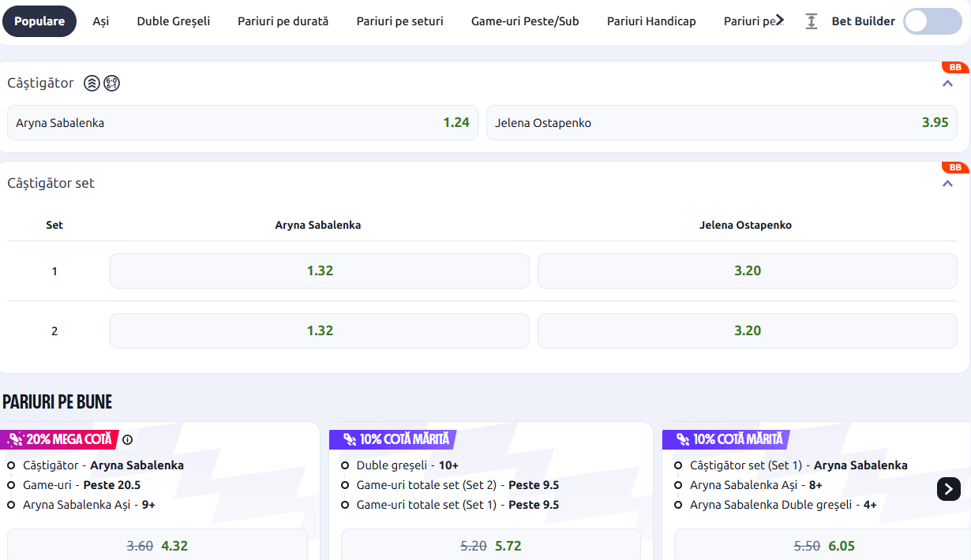971x560 pixels.
Task: Add boosted odds 4.32 bet
Action: [x=157, y=545]
